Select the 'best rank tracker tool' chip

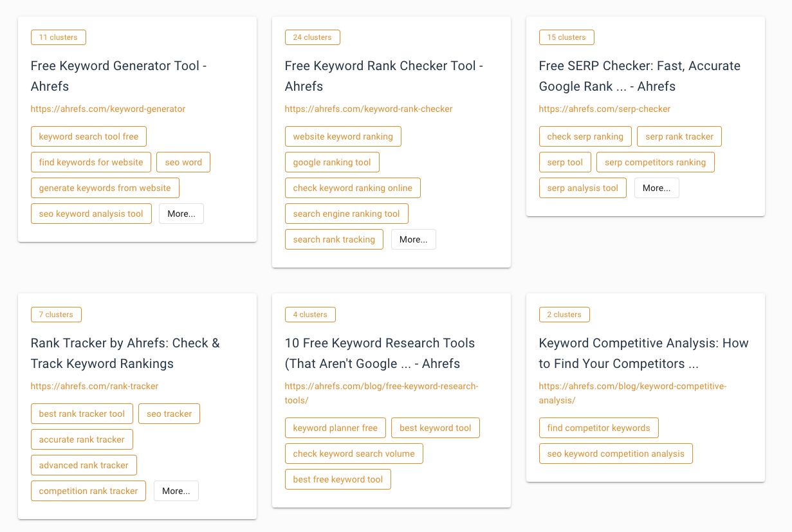click(82, 413)
